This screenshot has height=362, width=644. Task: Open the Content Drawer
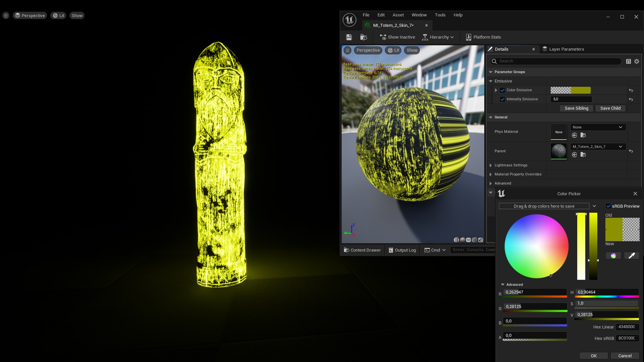pyautogui.click(x=362, y=250)
